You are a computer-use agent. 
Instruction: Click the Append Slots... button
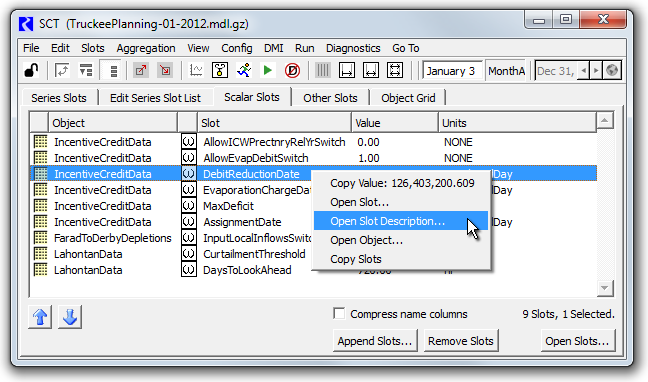pyautogui.click(x=375, y=341)
